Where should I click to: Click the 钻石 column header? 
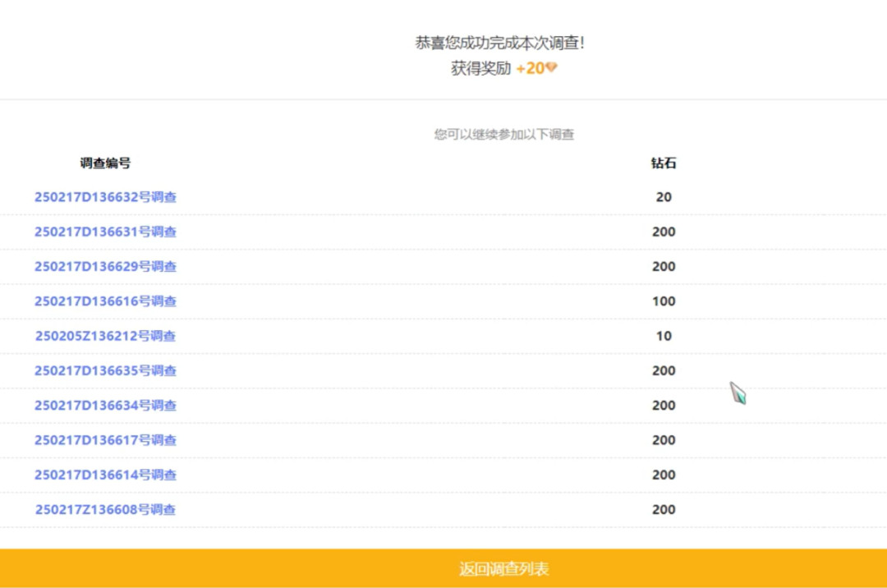click(664, 163)
